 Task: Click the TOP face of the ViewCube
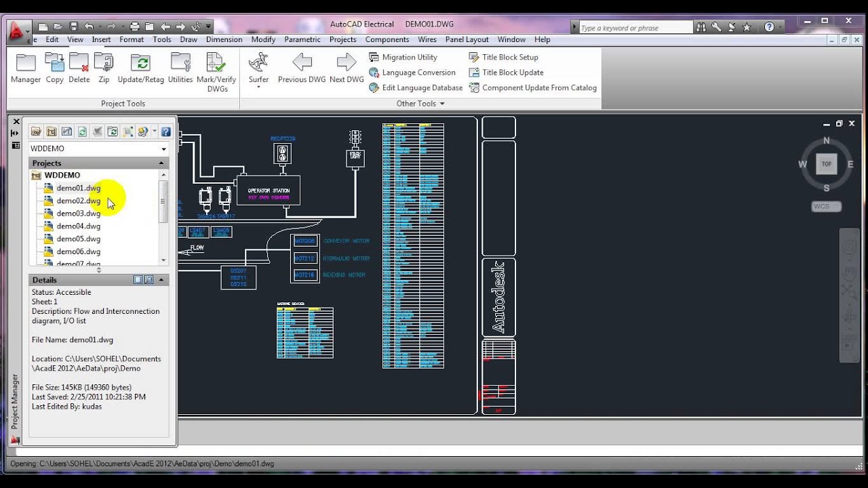coord(826,164)
